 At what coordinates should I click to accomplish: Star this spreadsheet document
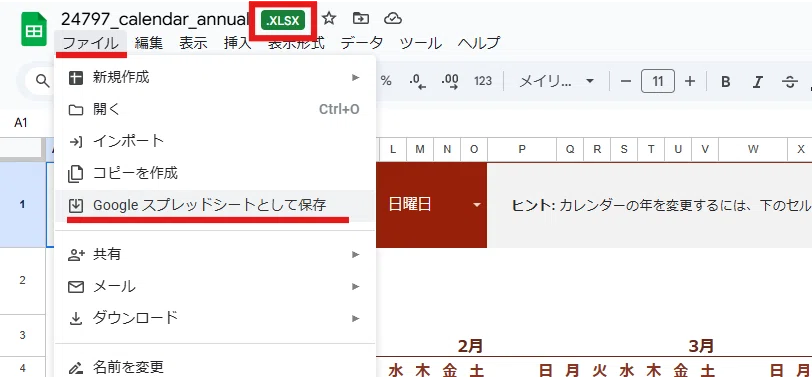coord(329,19)
